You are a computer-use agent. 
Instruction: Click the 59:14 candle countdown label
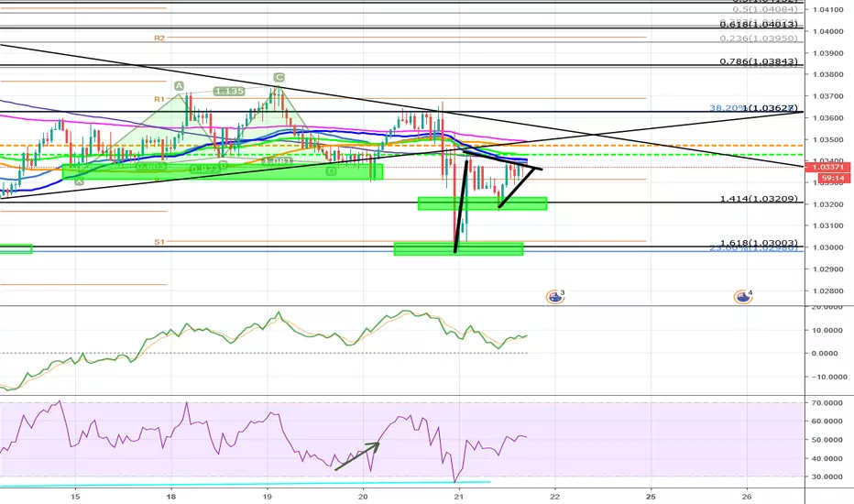[833, 178]
